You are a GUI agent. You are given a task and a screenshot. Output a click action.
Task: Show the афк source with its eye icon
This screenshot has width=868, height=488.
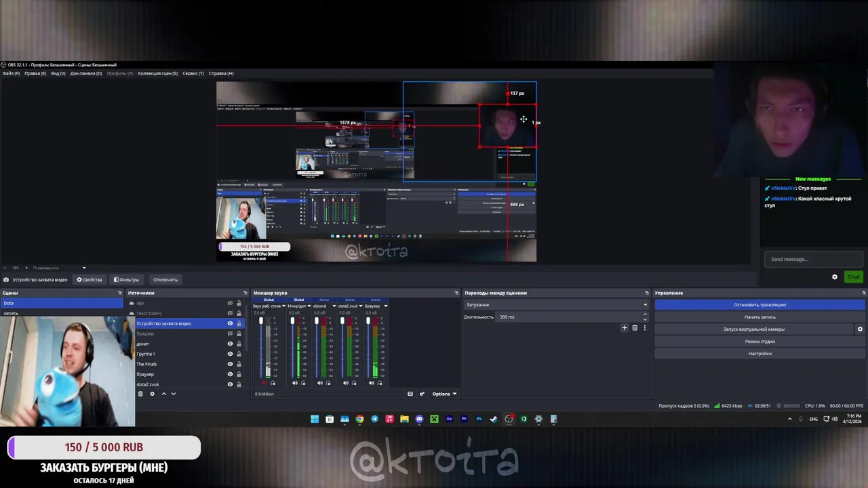pyautogui.click(x=230, y=303)
